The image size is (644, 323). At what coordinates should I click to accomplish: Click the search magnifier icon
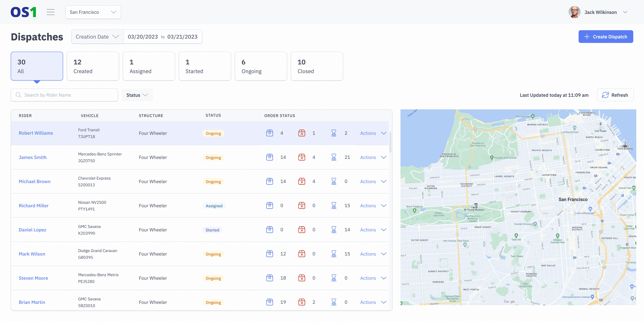point(18,95)
